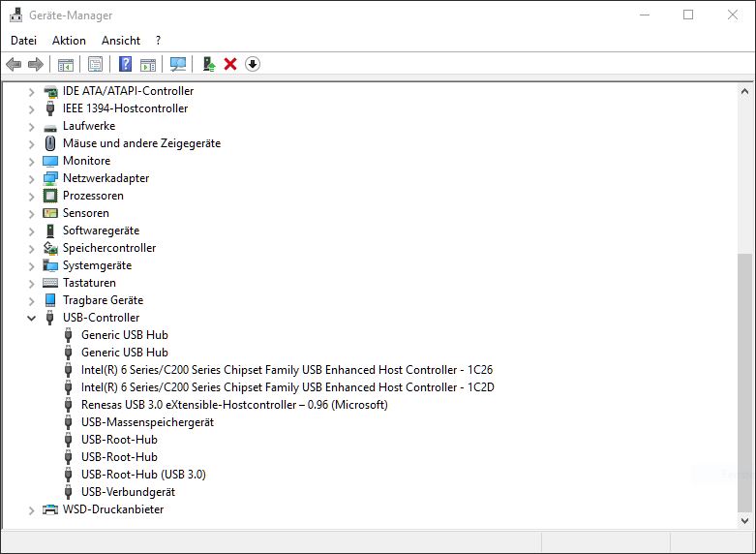Expand the Laufwerke node

pos(31,127)
